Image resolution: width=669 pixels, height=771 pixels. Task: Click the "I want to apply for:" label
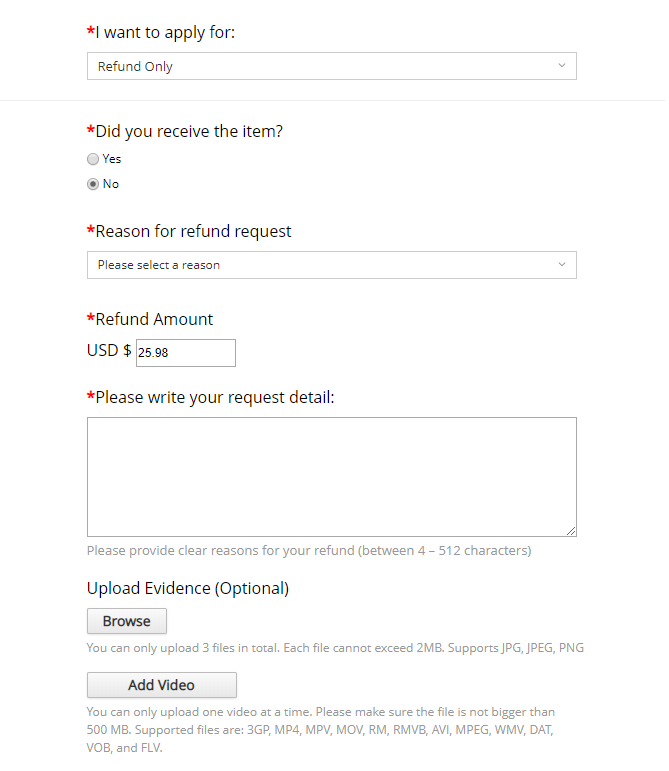[x=165, y=33]
